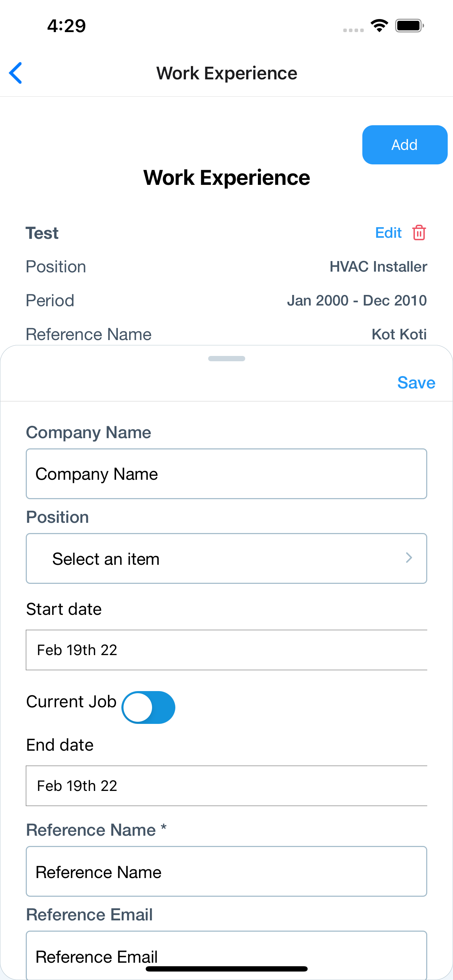Tap the back arrow icon
Screen dimensions: 453x980
tap(16, 73)
